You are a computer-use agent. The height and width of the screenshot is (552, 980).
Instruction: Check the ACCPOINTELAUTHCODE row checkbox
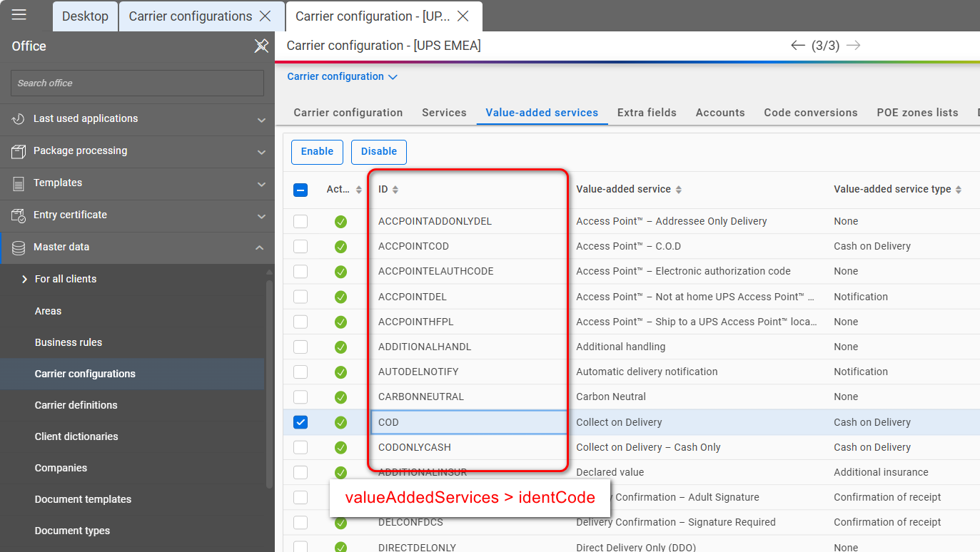click(x=300, y=271)
